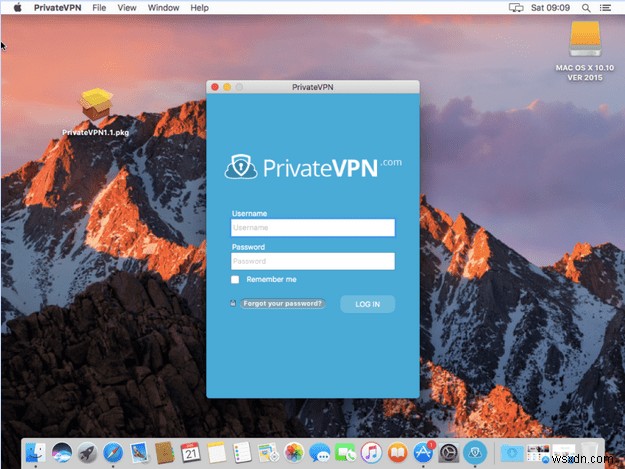Image resolution: width=625 pixels, height=469 pixels.
Task: Click the LOG IN button
Action: point(368,304)
